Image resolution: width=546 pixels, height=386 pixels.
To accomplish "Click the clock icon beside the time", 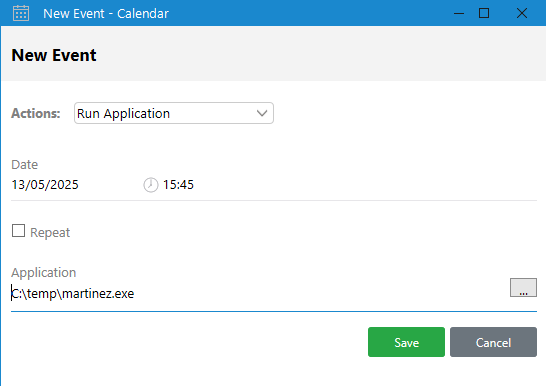I will (151, 185).
